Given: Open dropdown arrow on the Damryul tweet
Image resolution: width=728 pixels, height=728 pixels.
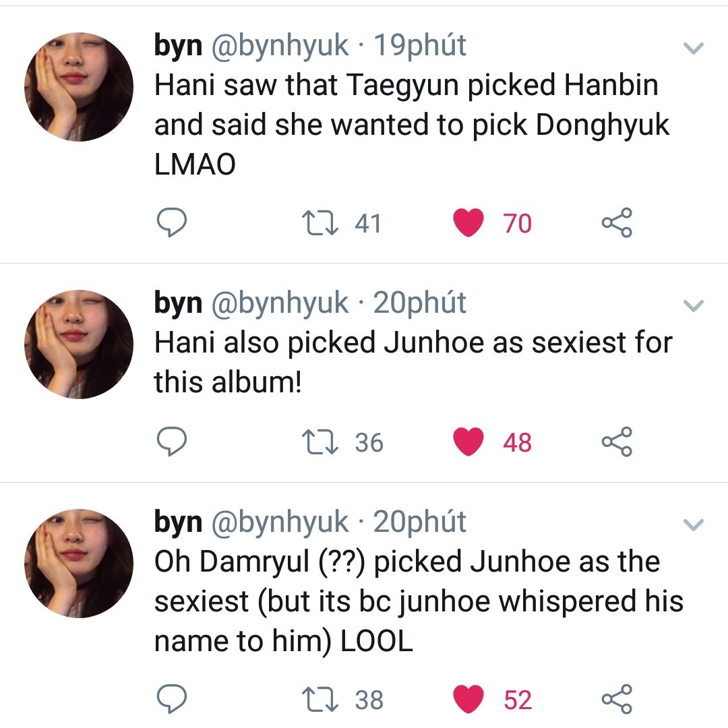Looking at the screenshot, I should click(694, 524).
